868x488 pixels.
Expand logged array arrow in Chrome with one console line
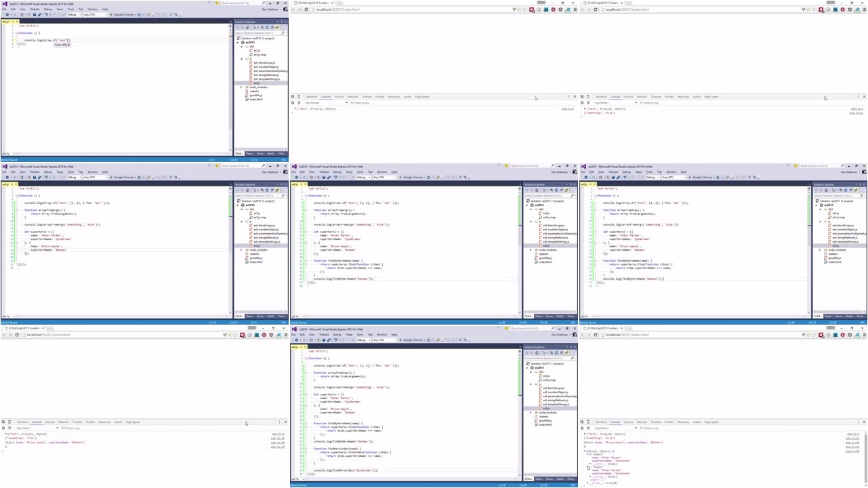click(295, 108)
